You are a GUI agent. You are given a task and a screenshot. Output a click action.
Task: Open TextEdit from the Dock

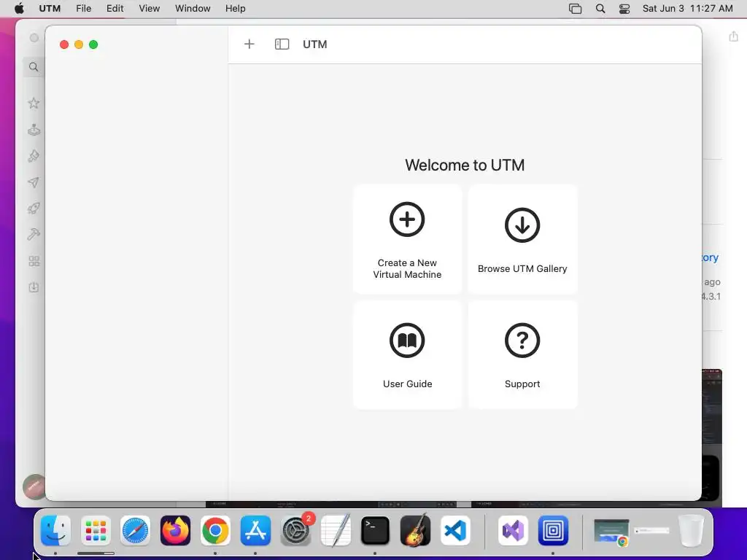[x=336, y=531]
